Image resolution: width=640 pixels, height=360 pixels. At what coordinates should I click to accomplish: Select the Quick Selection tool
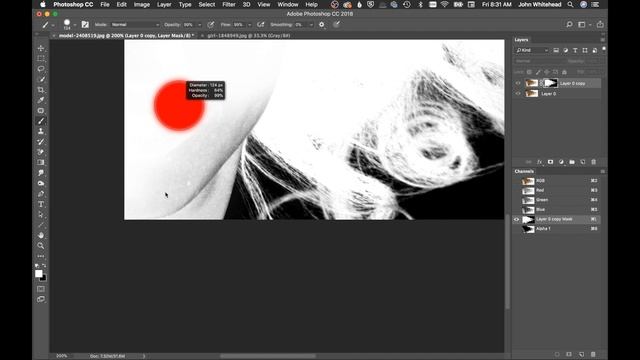pyautogui.click(x=41, y=79)
